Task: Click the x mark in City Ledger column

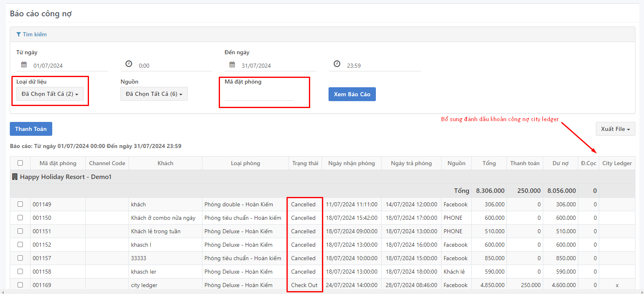Action: click(617, 285)
